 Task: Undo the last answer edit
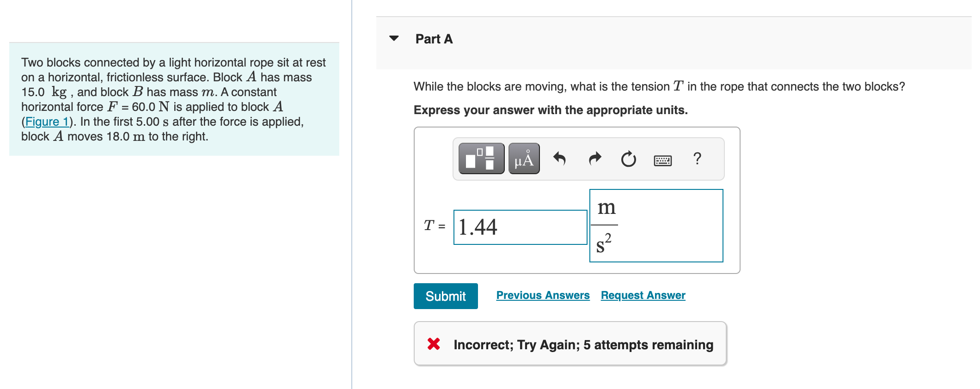tap(559, 159)
